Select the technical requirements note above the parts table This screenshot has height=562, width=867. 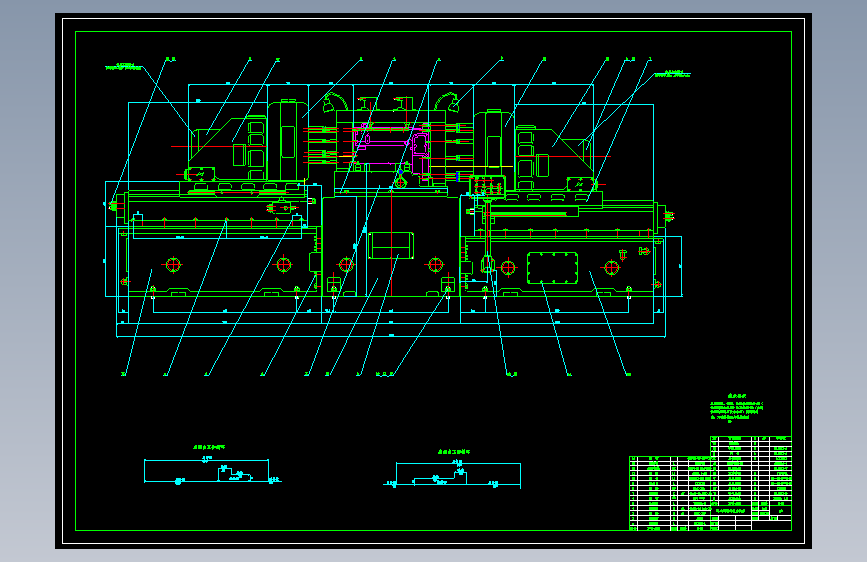click(737, 408)
